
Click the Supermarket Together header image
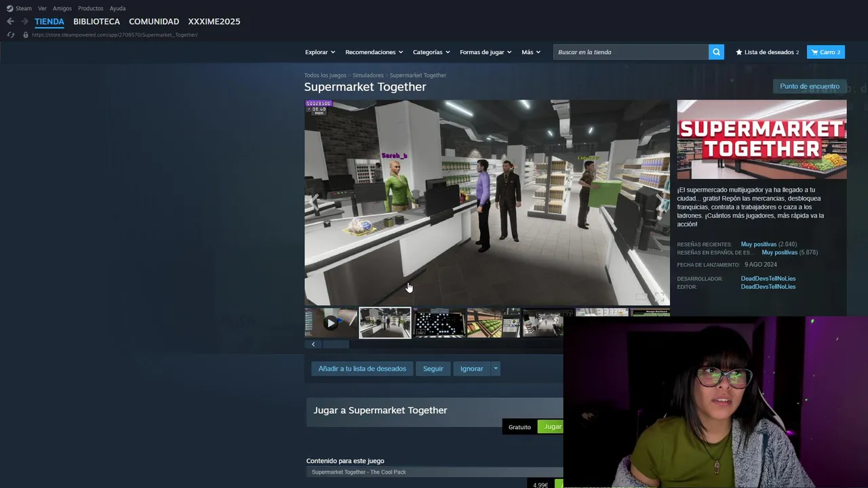tap(762, 140)
